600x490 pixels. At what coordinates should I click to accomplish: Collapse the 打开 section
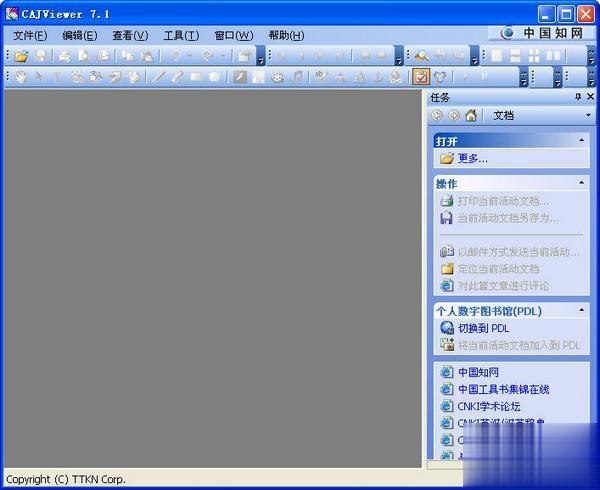click(x=582, y=140)
